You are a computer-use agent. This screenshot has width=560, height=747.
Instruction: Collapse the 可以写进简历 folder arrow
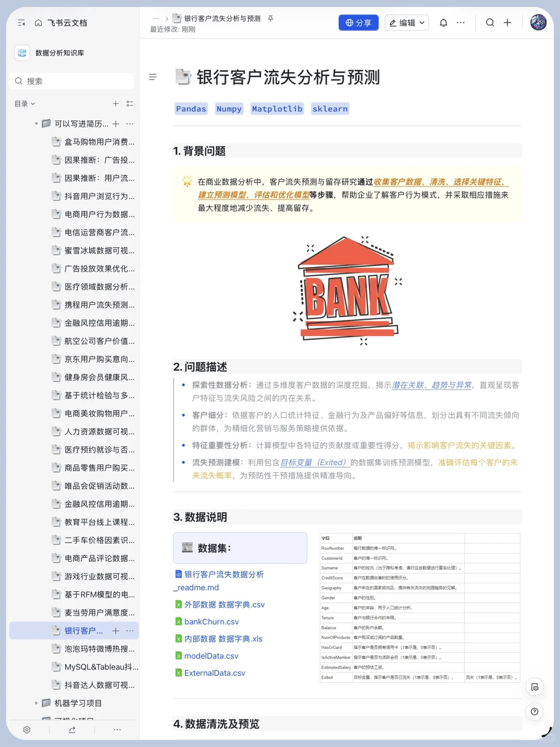click(x=36, y=124)
